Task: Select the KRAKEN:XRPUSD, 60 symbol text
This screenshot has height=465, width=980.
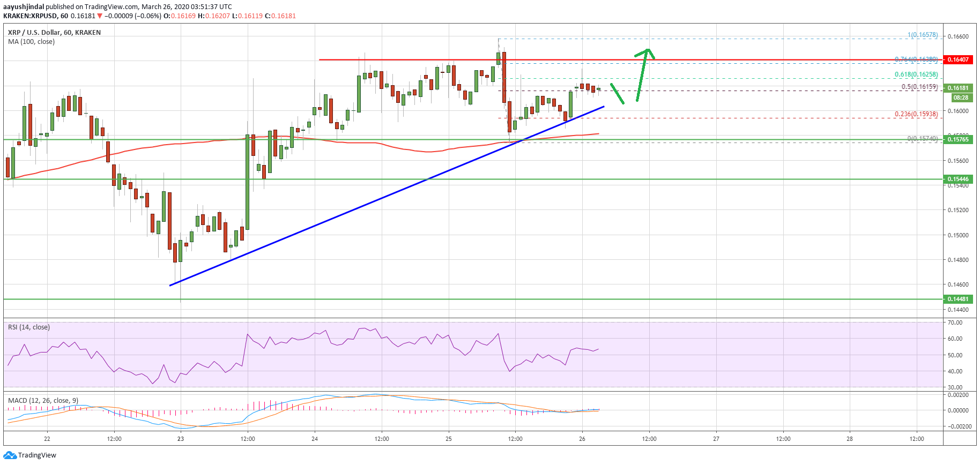Action: click(x=35, y=16)
